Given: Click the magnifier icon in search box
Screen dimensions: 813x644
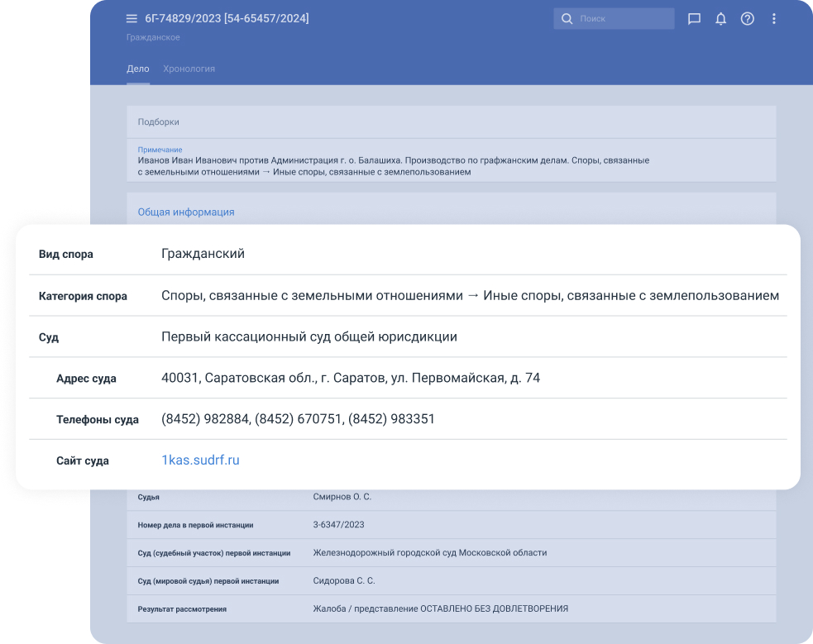Looking at the screenshot, I should 567,19.
